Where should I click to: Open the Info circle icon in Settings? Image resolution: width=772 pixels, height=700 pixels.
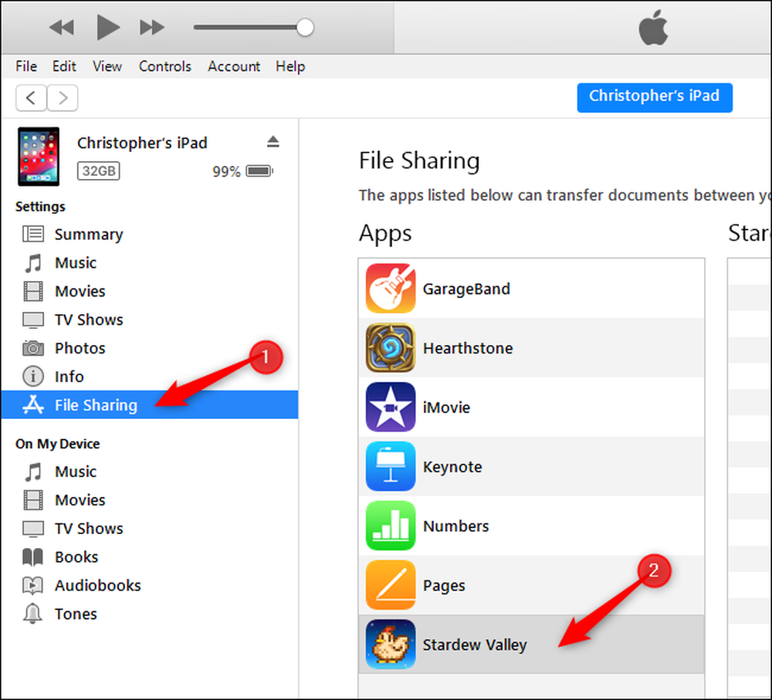pos(33,377)
